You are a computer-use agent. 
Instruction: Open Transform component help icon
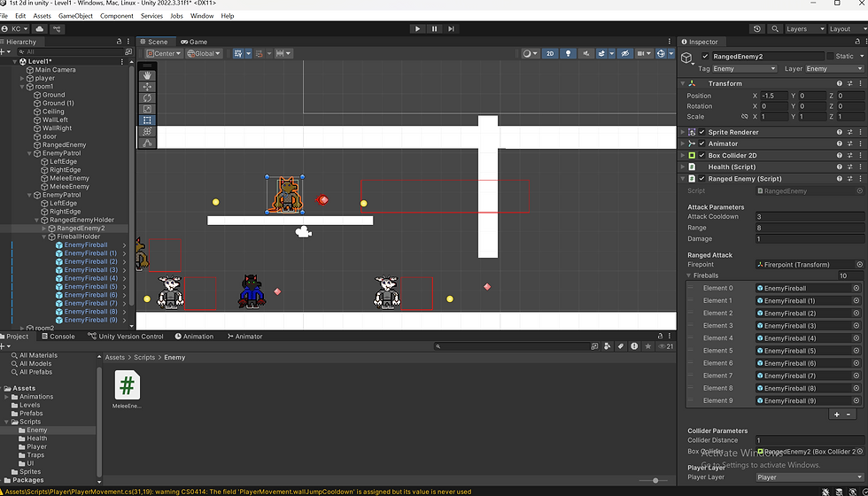pyautogui.click(x=840, y=83)
